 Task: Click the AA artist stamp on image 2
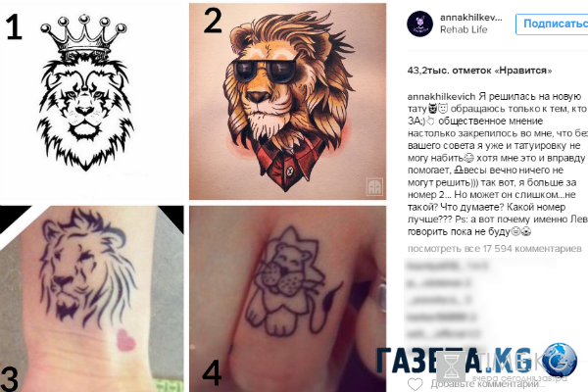tap(374, 187)
